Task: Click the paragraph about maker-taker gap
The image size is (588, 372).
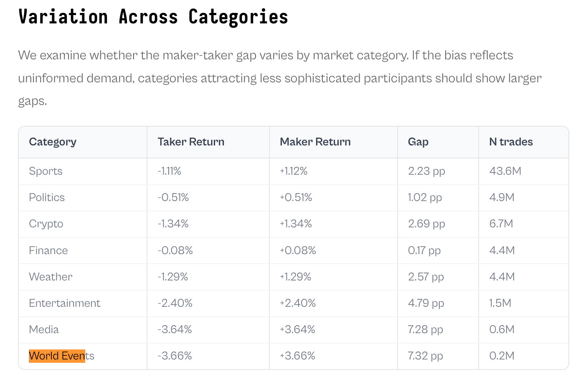Action: tap(280, 78)
